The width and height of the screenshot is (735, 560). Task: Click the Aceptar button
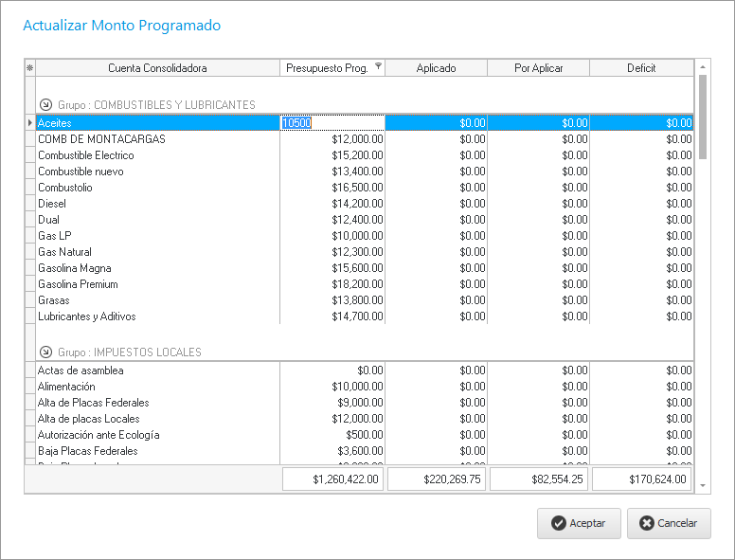[579, 523]
